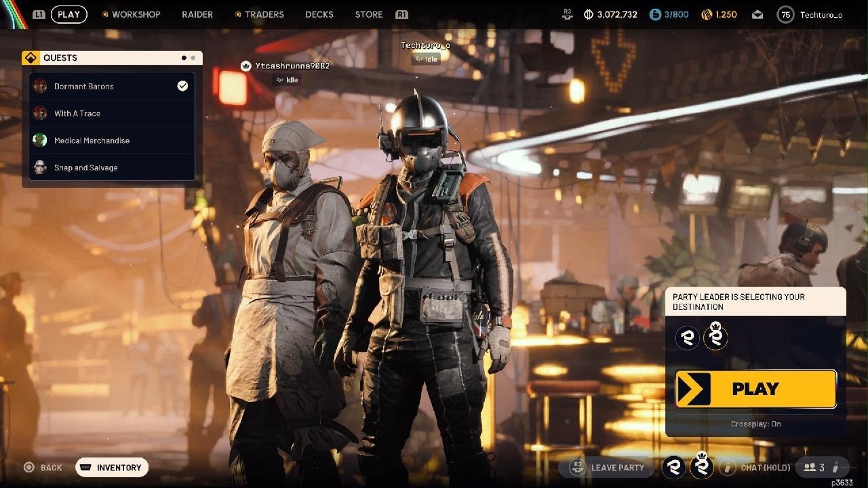Select the With A Trace quest
Image resolution: width=868 pixels, height=488 pixels.
[112, 113]
